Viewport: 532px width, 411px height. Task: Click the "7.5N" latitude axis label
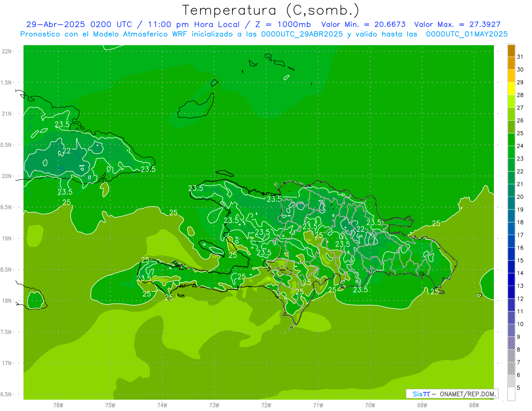(7, 332)
